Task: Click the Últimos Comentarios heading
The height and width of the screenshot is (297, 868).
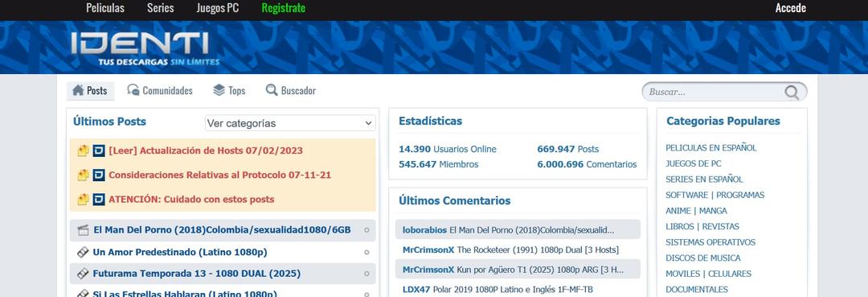Action: click(454, 200)
